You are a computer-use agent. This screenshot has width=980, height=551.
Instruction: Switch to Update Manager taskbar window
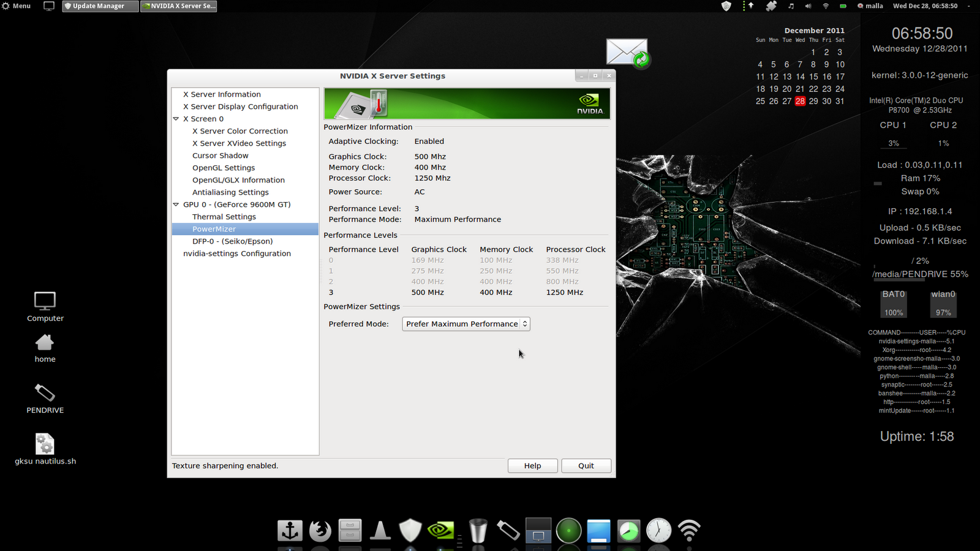tap(100, 6)
